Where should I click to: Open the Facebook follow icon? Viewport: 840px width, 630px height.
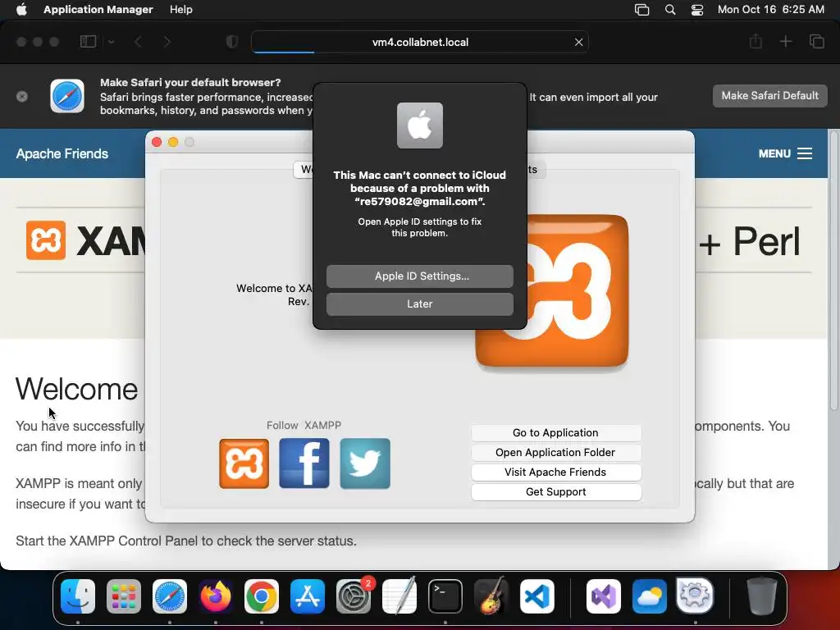[x=304, y=463]
